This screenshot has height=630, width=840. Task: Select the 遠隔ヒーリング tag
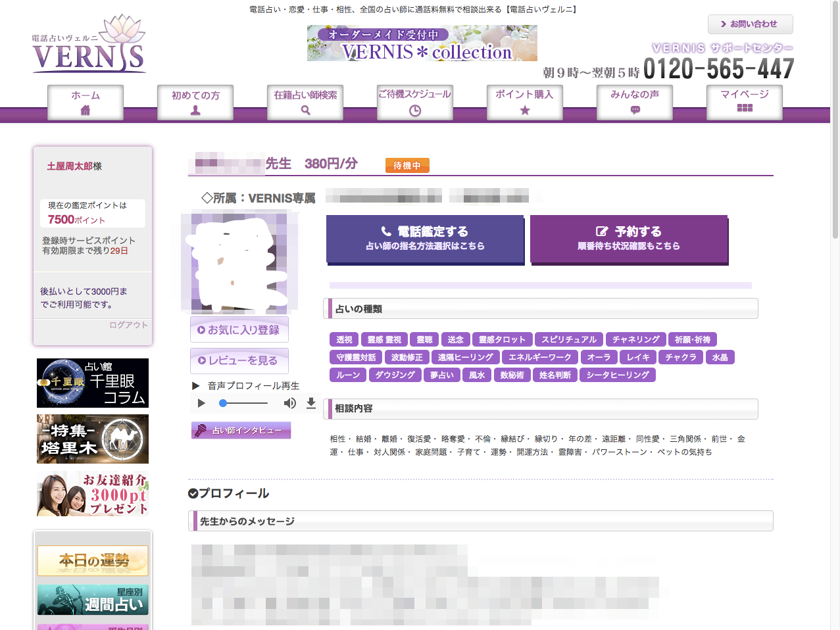click(465, 357)
